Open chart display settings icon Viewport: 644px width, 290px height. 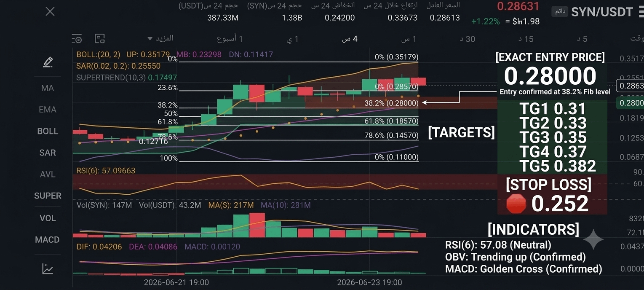[x=77, y=39]
